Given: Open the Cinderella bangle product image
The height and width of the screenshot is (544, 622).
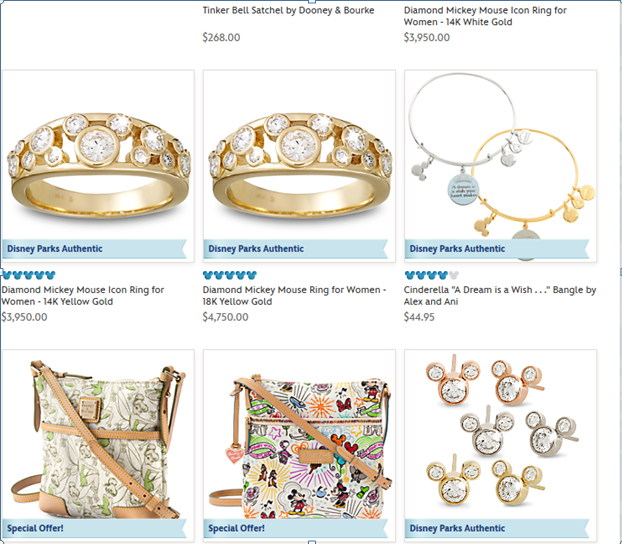Looking at the screenshot, I should tap(500, 166).
